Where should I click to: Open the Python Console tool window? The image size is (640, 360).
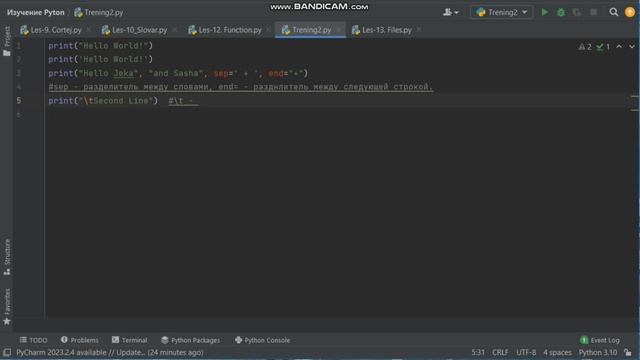[x=262, y=340]
